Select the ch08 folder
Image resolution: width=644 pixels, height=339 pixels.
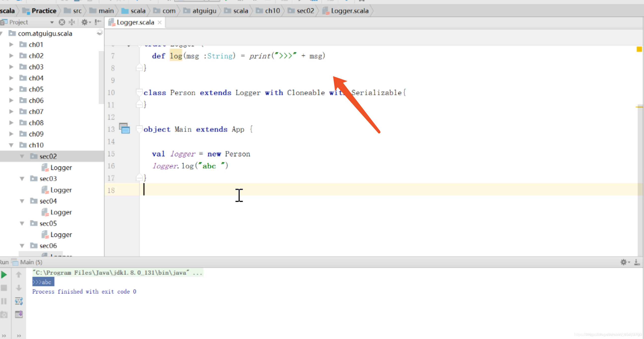pos(36,123)
